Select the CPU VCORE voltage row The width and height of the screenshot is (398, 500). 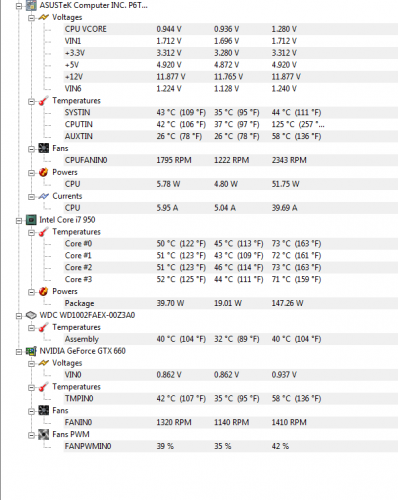click(x=230, y=29)
